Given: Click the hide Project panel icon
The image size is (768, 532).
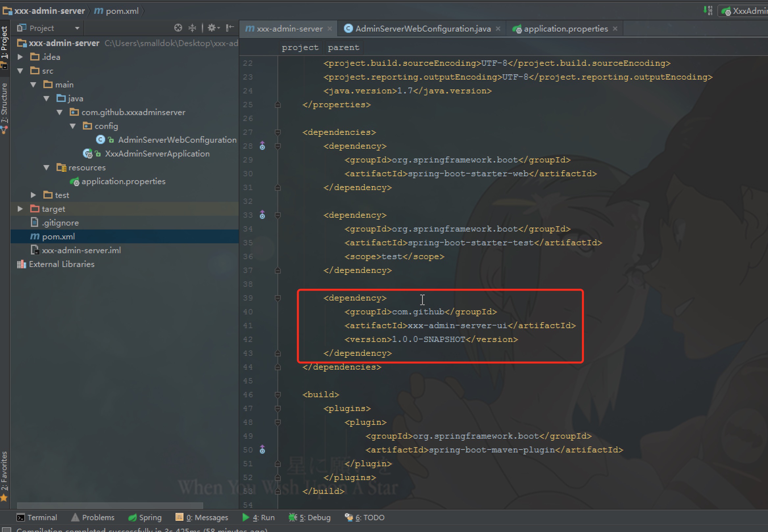Looking at the screenshot, I should coord(230,28).
